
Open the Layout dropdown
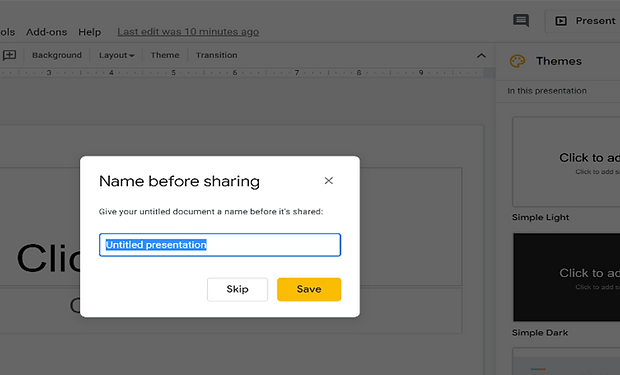pos(116,55)
